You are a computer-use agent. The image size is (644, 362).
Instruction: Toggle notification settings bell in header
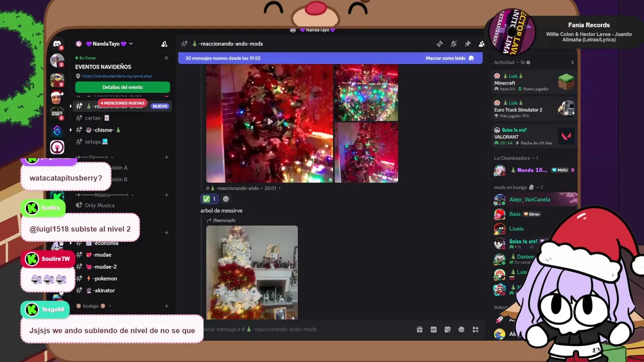tap(453, 44)
